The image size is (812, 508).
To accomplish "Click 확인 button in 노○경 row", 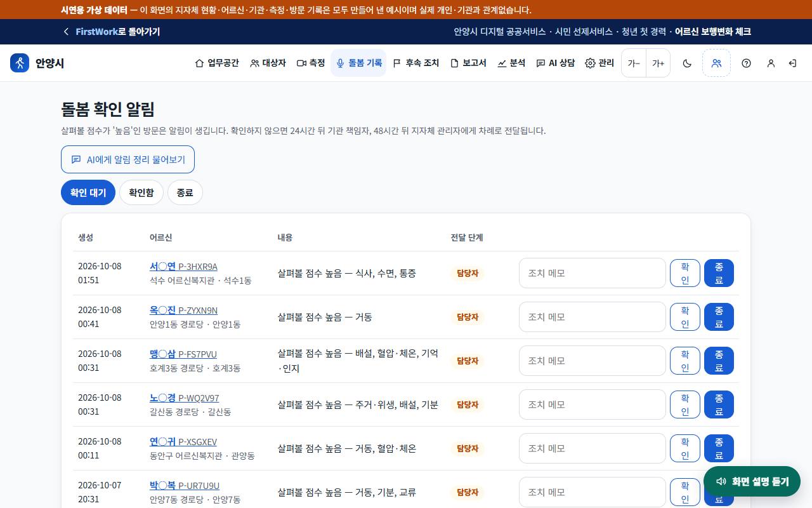I will 685,404.
